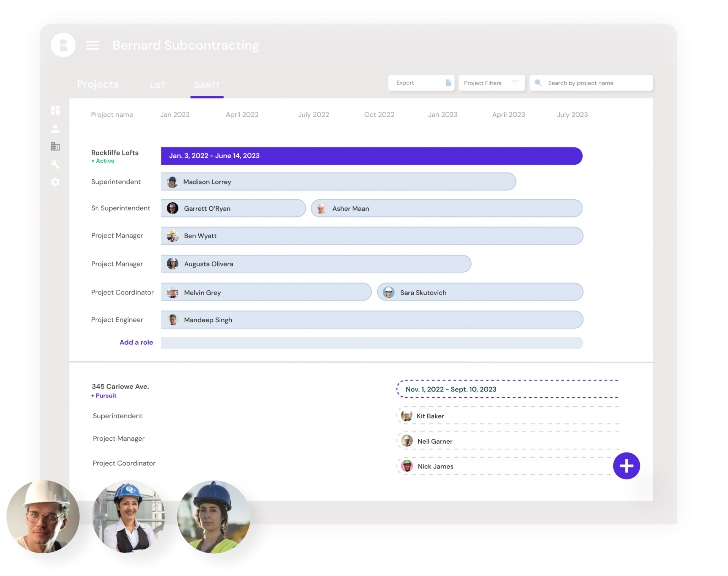Switch to the LIST tab
Screen dimensions: 728x576
click(x=157, y=85)
